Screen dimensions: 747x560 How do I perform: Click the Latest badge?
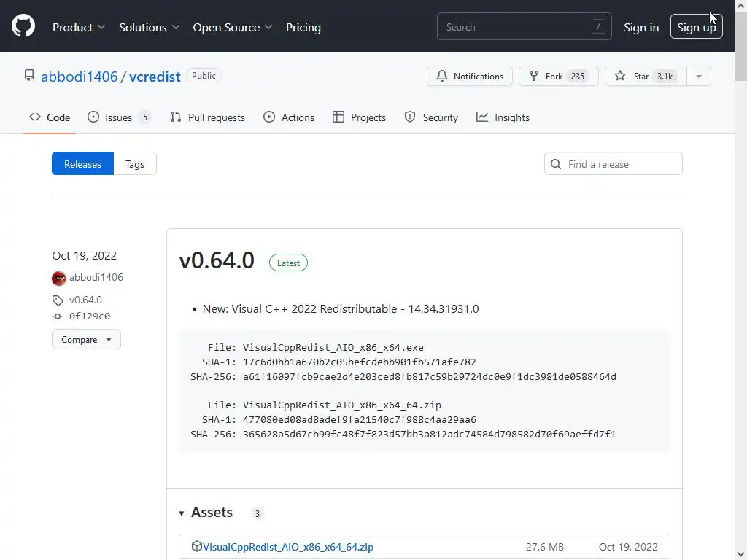point(288,262)
